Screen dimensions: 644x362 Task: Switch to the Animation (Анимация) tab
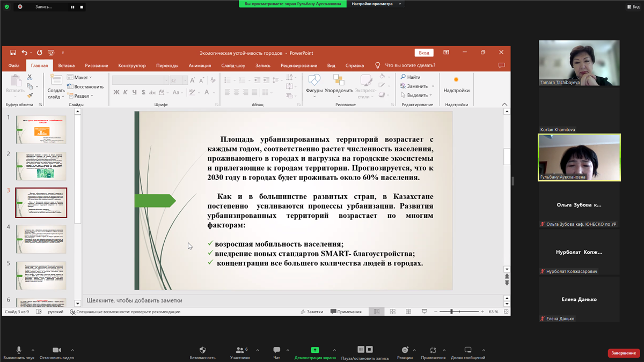click(200, 65)
